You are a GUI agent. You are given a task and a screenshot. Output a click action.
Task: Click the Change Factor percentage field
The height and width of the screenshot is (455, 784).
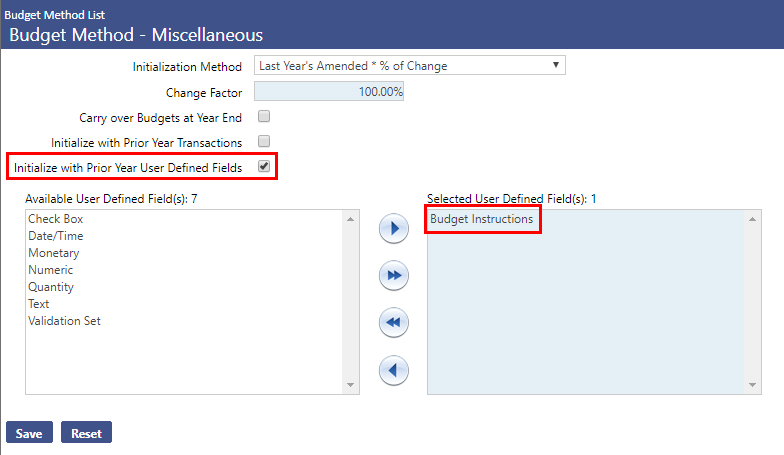pyautogui.click(x=330, y=92)
